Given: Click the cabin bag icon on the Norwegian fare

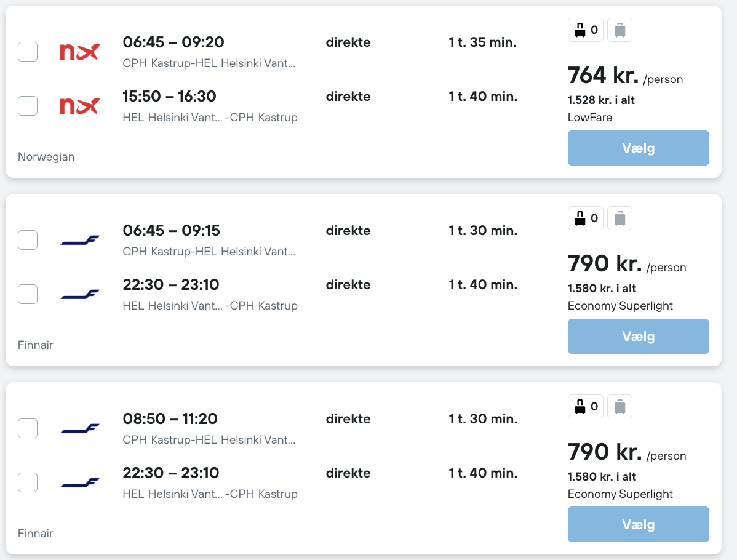Looking at the screenshot, I should point(585,30).
